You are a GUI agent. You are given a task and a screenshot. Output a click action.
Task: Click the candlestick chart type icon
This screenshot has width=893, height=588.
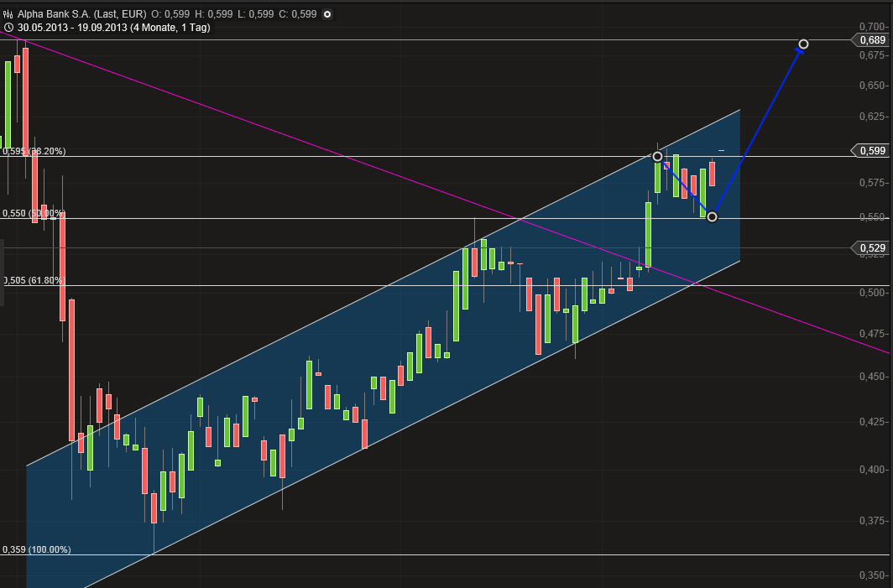pyautogui.click(x=8, y=14)
